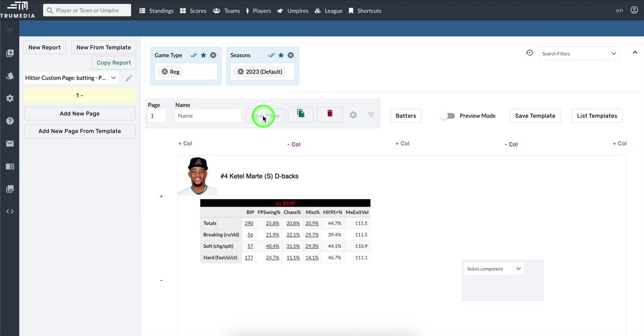Screen dimensions: 644x336
Task: Click the green copy page icon
Action: 301,114
